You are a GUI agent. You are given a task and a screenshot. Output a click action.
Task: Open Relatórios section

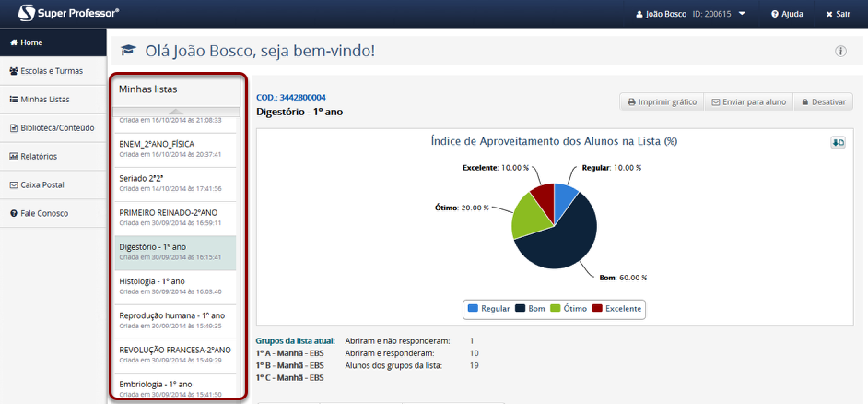[53, 156]
